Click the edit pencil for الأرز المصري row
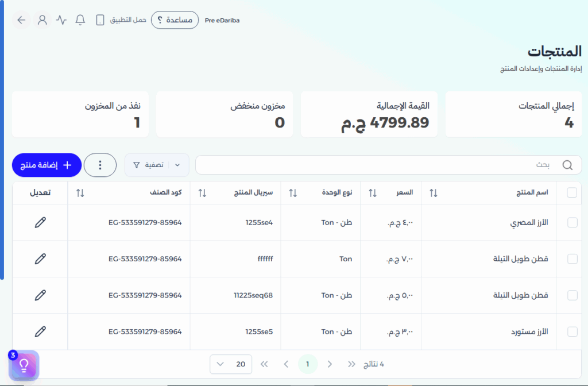 (40, 222)
